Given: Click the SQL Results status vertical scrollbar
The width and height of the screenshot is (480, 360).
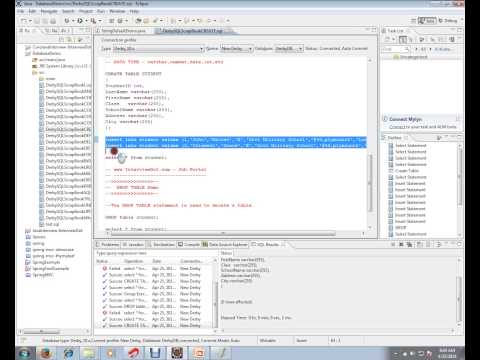Looking at the screenshot, I should click(460, 298).
